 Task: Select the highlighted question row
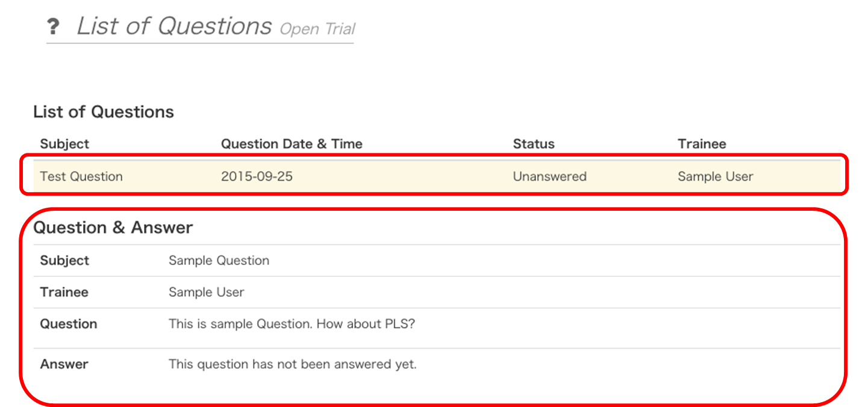(x=422, y=176)
